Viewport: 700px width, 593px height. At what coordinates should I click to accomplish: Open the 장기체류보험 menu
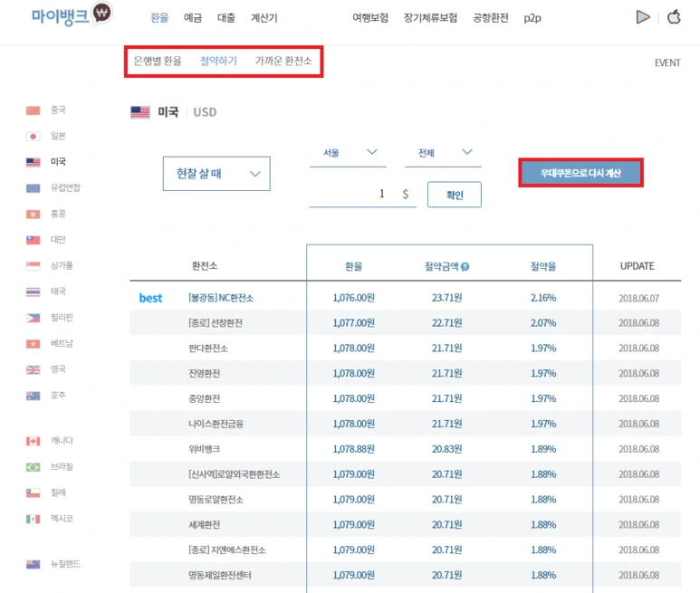pos(430,18)
